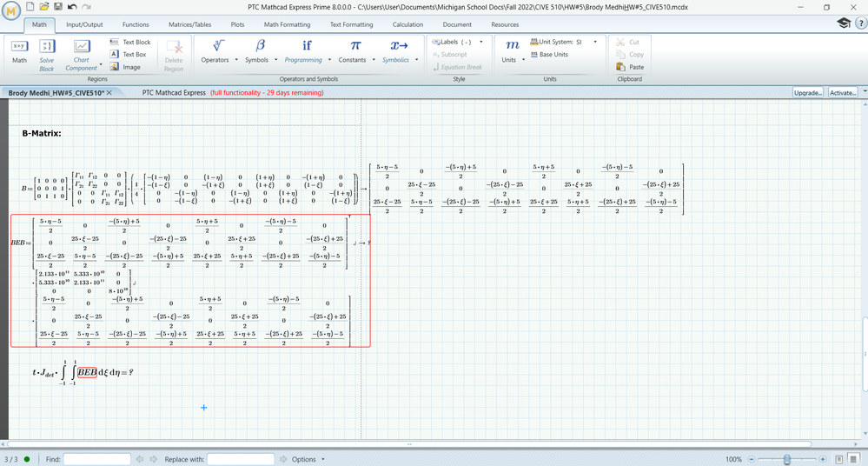Add a Chart Component
Viewport: 868px width, 466px height.
(x=82, y=54)
